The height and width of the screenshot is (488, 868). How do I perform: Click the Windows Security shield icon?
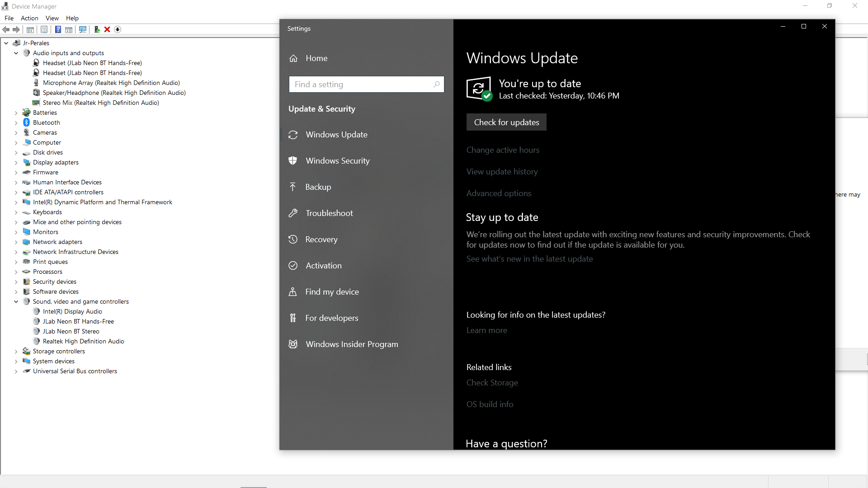click(293, 161)
